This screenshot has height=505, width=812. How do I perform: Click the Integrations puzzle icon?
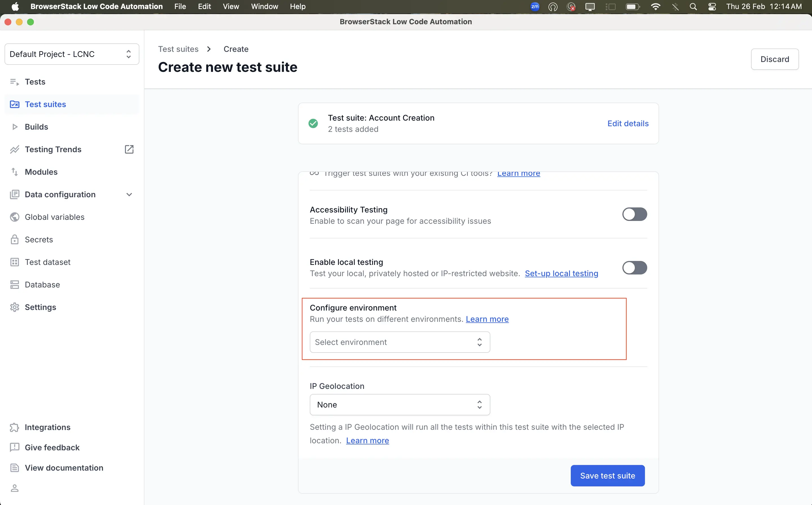point(14,427)
